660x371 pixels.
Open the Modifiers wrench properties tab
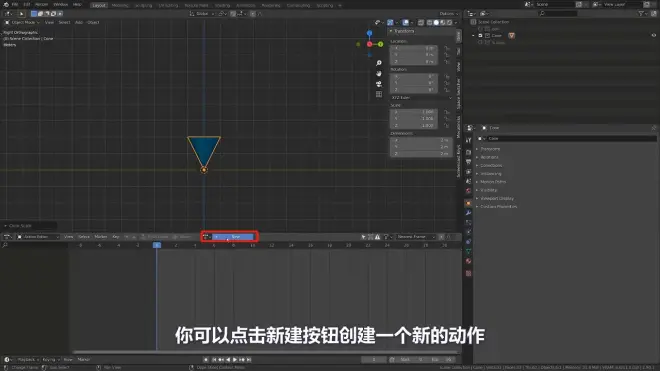pyautogui.click(x=468, y=213)
